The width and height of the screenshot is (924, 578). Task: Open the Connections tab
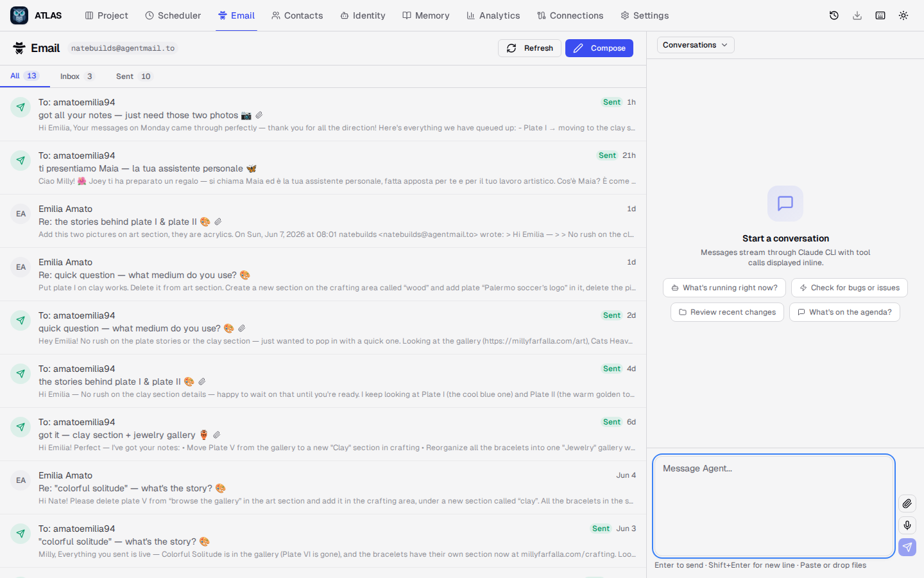pos(570,15)
